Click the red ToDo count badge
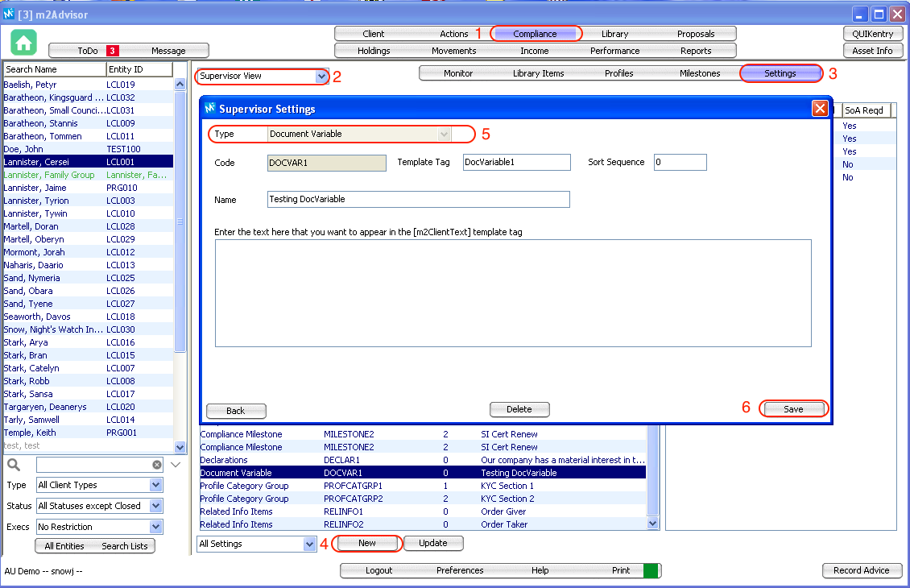 pyautogui.click(x=114, y=51)
